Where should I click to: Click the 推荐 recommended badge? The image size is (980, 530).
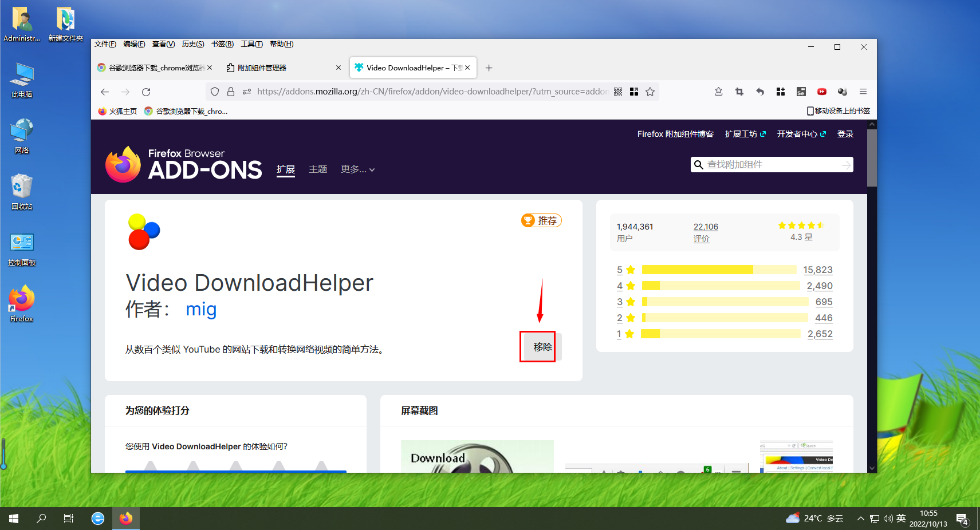tap(541, 220)
